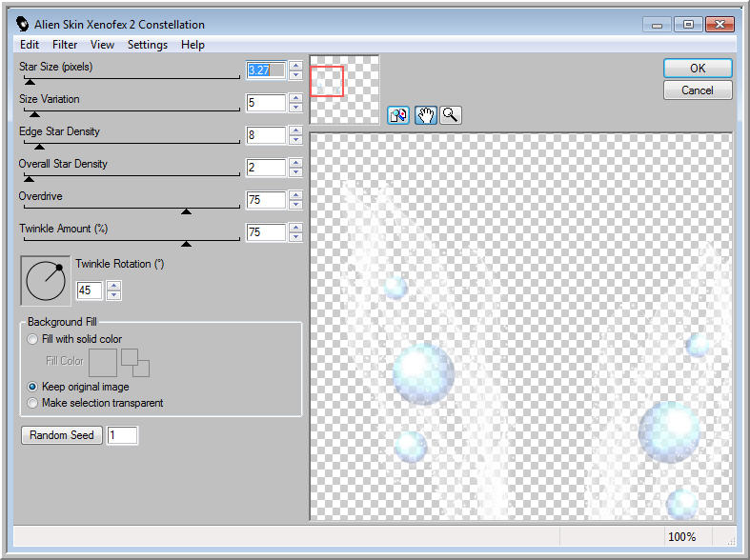Select the hand pan tool
Image resolution: width=750 pixels, height=560 pixels.
pyautogui.click(x=425, y=115)
